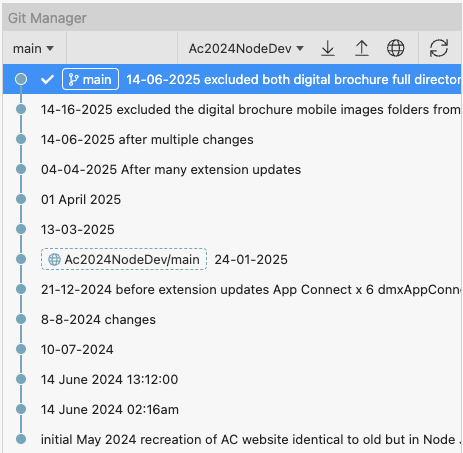Select commit '24-01-2025'
The image size is (463, 453).
click(x=232, y=259)
